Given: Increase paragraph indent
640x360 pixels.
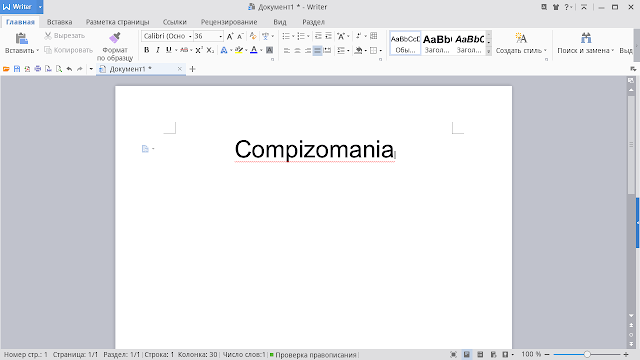Looking at the screenshot, I should click(x=328, y=36).
